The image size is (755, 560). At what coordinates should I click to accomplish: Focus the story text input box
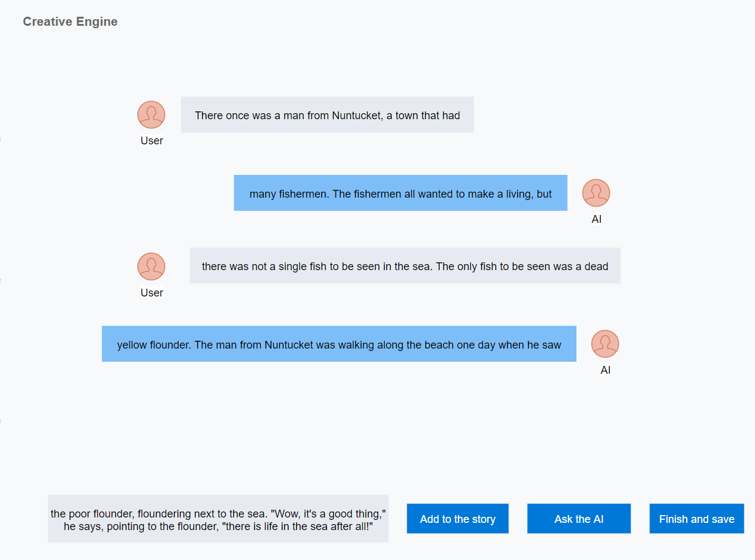click(218, 519)
